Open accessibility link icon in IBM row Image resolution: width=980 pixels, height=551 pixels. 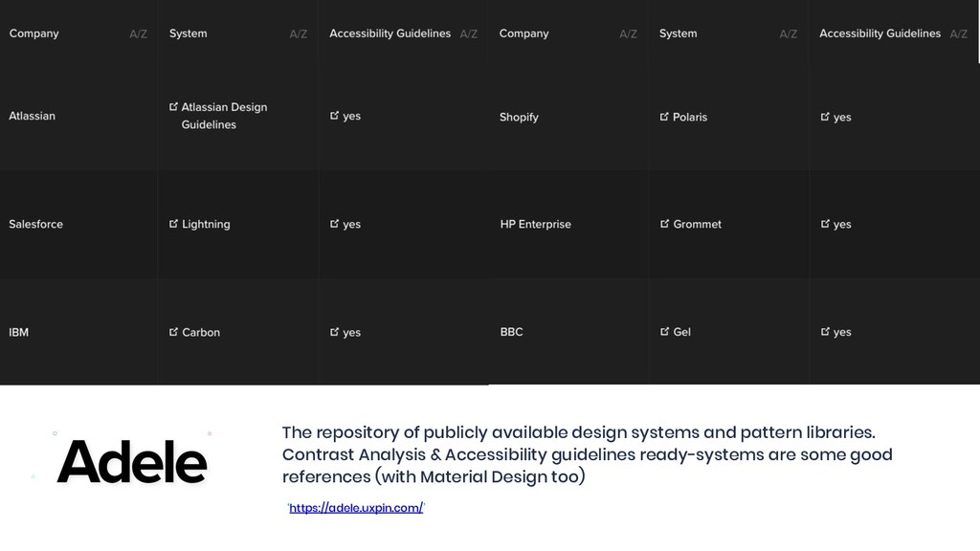tap(334, 332)
